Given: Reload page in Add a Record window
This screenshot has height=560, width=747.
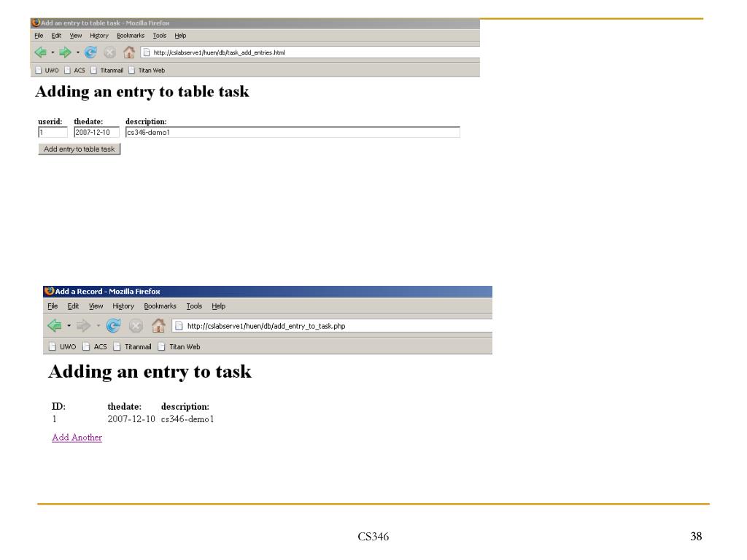Looking at the screenshot, I should point(113,326).
